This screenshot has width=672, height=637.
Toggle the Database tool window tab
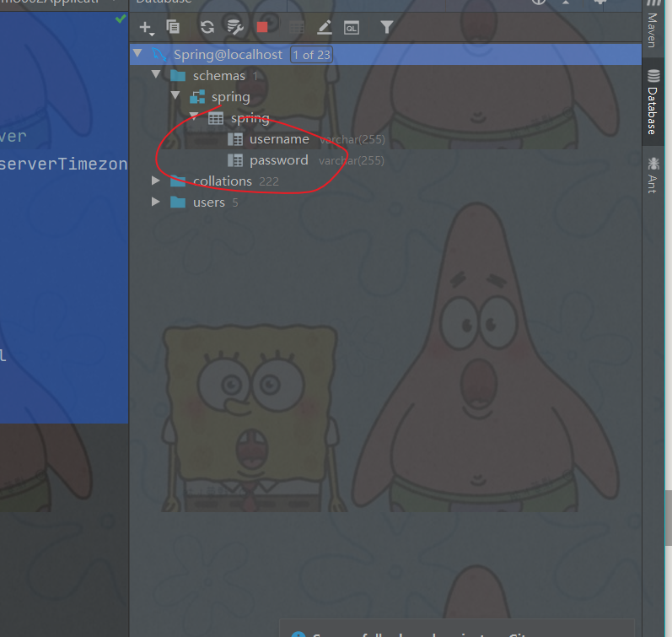pyautogui.click(x=653, y=102)
